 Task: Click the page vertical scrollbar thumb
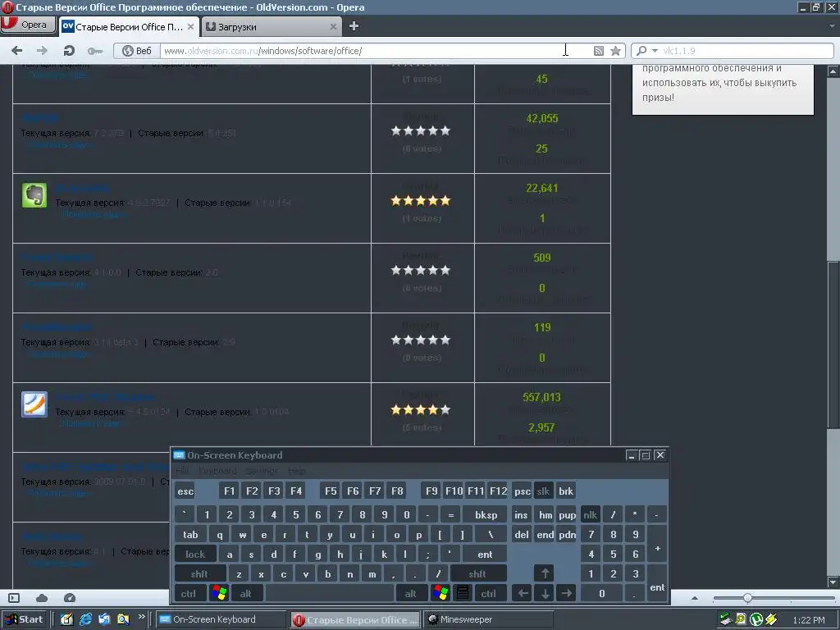click(x=833, y=343)
